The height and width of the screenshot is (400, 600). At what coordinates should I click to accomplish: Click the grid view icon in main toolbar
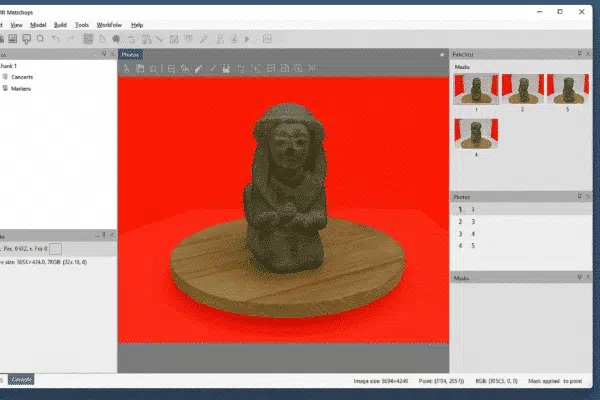[88, 39]
